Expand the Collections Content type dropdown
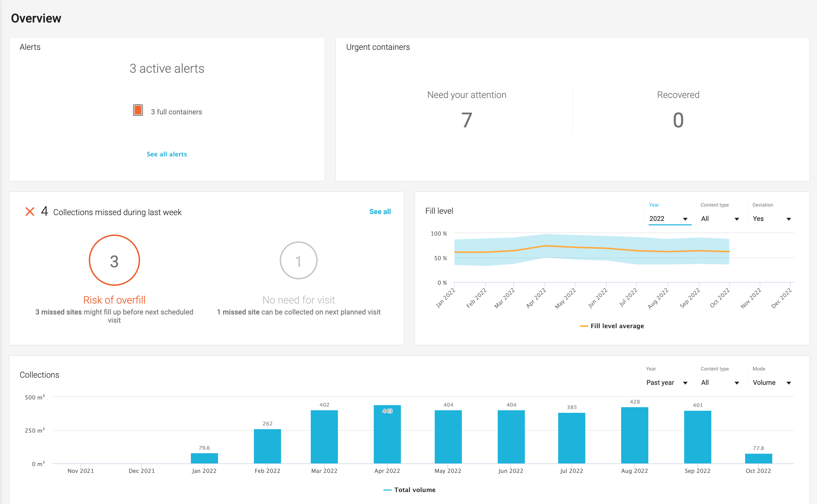 [x=720, y=383]
